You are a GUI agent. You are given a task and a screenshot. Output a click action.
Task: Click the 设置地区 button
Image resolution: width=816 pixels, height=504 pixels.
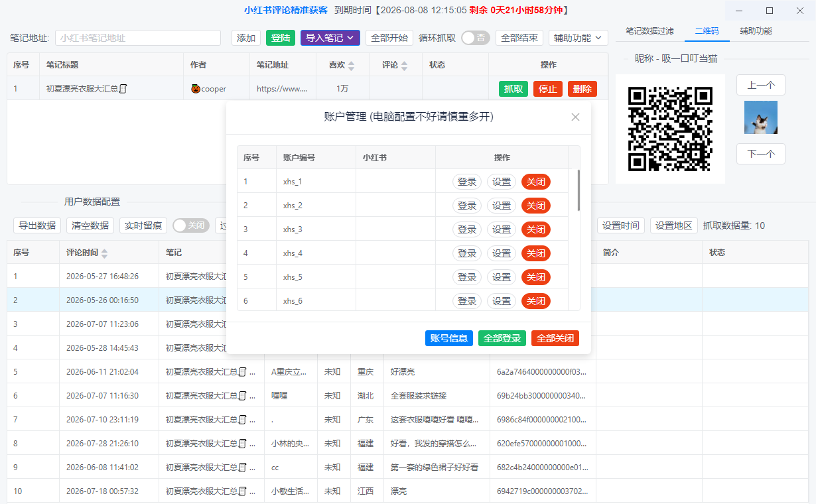(674, 225)
